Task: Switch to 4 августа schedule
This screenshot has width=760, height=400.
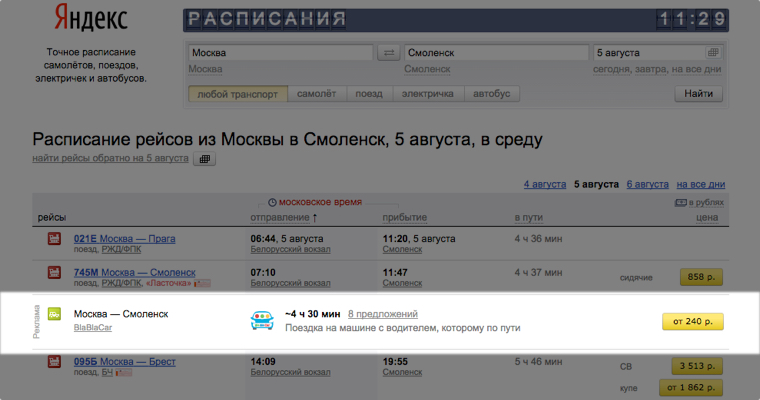Action: point(545,184)
